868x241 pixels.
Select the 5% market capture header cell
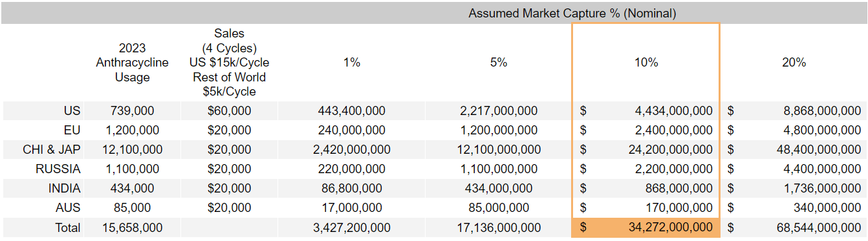(499, 63)
